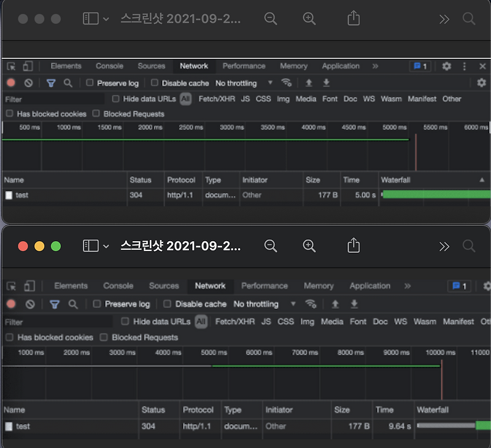Toggle Waterfall sort arrow in the top table header
This screenshot has height=448, width=491.
click(482, 180)
